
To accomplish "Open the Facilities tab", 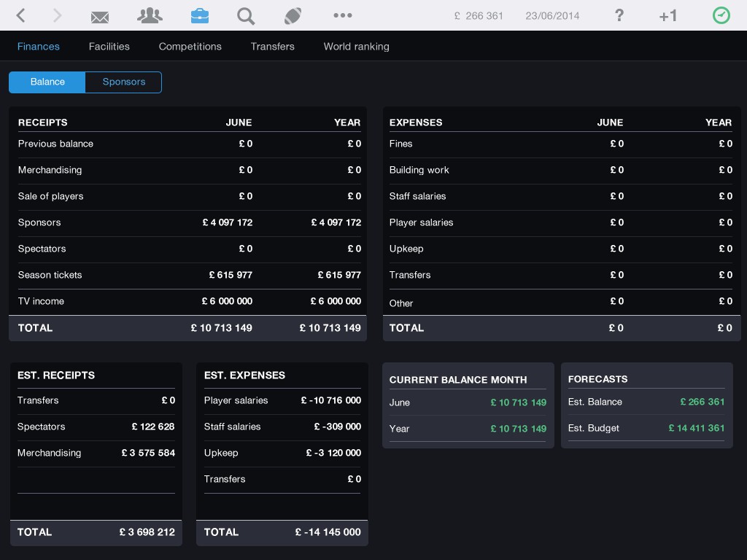I will (109, 47).
